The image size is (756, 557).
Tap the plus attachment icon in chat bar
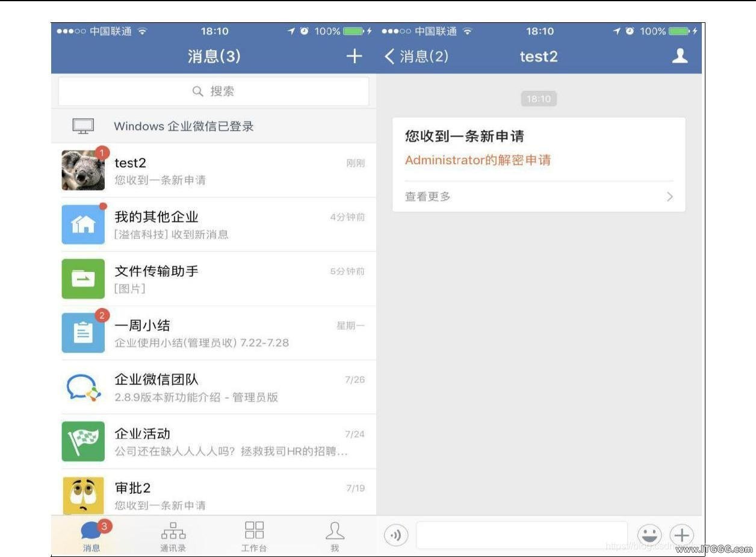point(681,534)
